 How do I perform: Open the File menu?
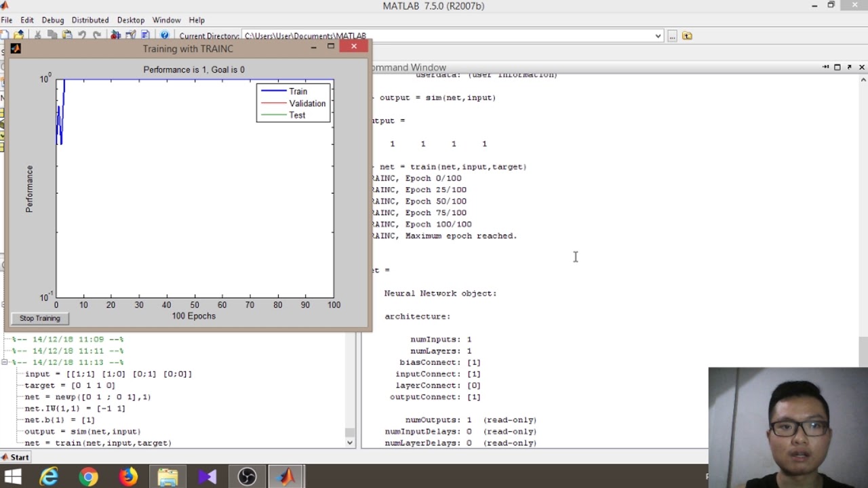coord(7,20)
